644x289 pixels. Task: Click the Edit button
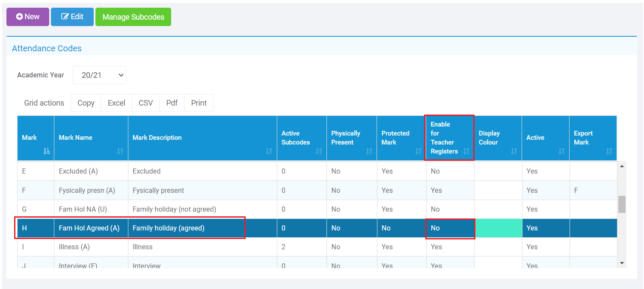coord(72,17)
